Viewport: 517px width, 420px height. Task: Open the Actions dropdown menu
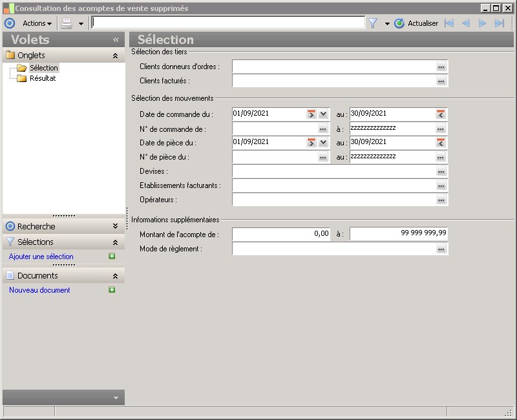pyautogui.click(x=37, y=23)
